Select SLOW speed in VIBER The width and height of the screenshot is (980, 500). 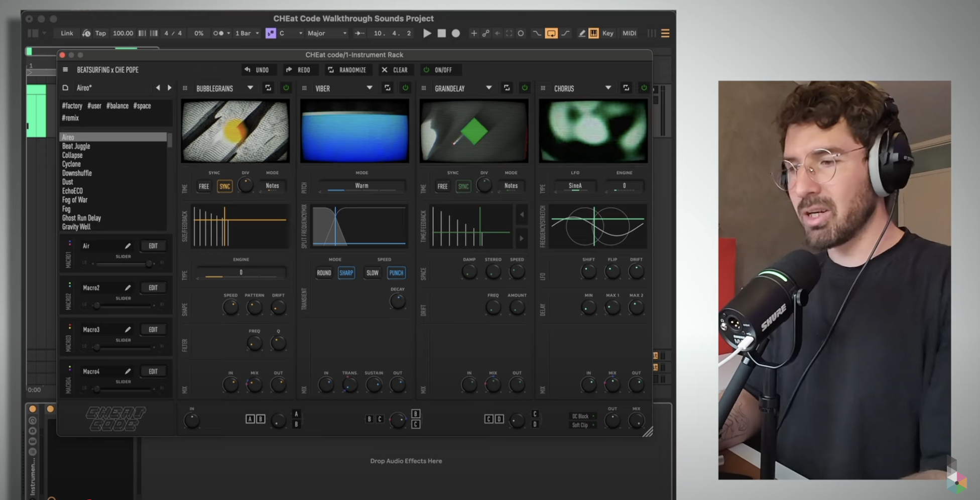coord(373,273)
